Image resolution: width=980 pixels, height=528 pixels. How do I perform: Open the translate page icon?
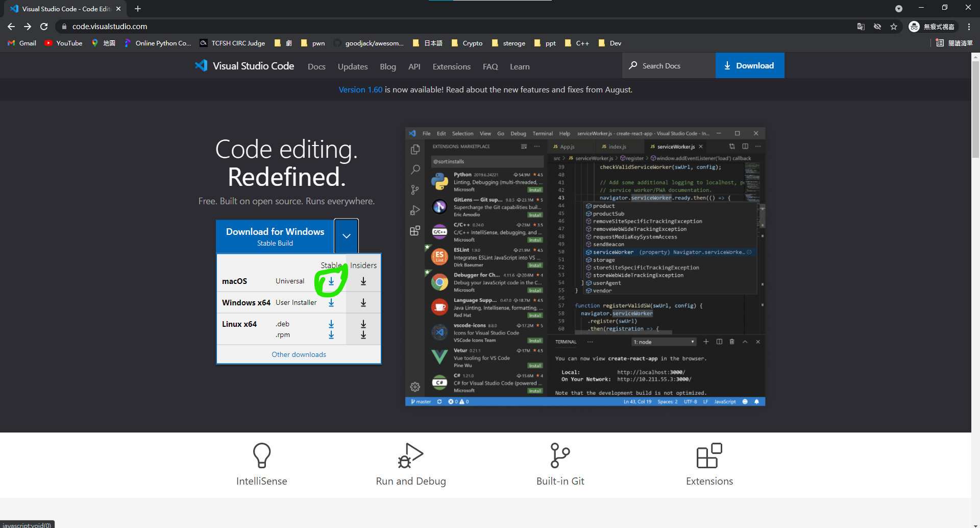pyautogui.click(x=861, y=27)
